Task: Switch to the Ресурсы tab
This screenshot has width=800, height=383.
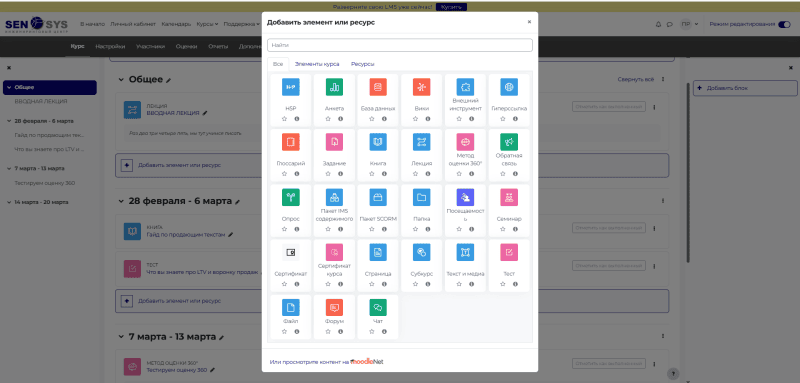Action: 362,64
